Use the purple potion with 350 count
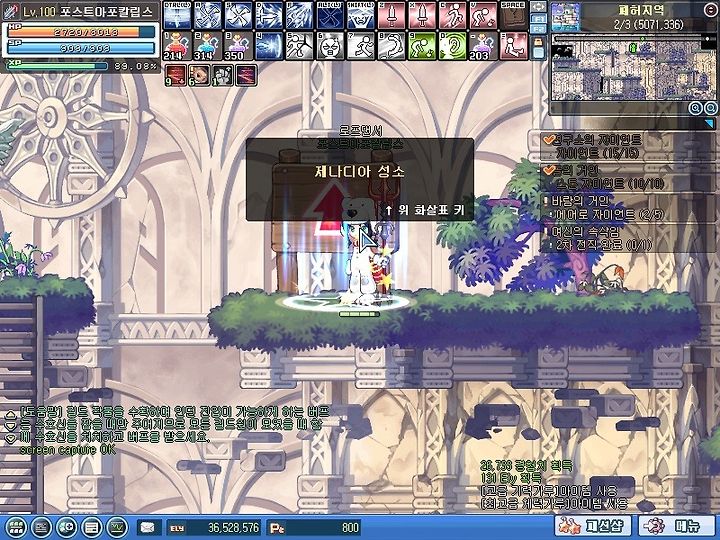 pos(238,46)
